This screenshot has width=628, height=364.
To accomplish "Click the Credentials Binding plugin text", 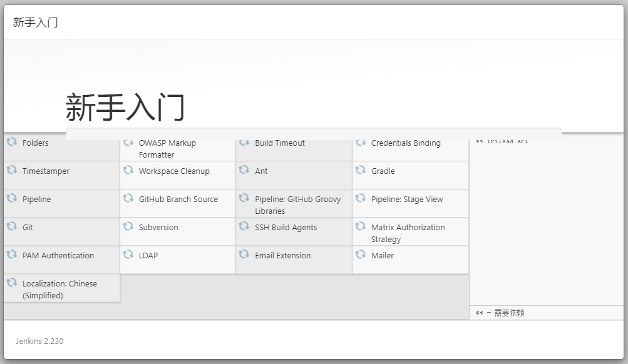I will coord(406,143).
